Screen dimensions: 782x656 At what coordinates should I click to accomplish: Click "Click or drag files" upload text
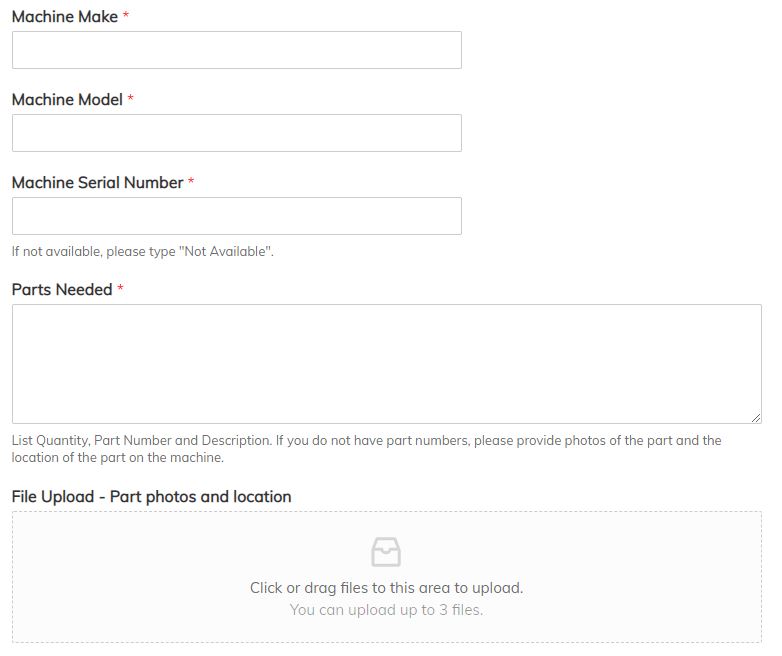(x=386, y=588)
